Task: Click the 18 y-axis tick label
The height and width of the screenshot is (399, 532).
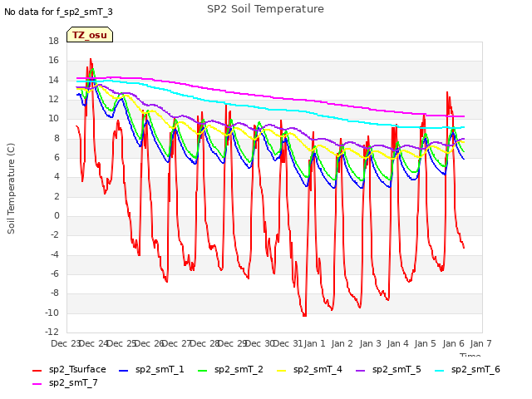Action: (x=53, y=41)
